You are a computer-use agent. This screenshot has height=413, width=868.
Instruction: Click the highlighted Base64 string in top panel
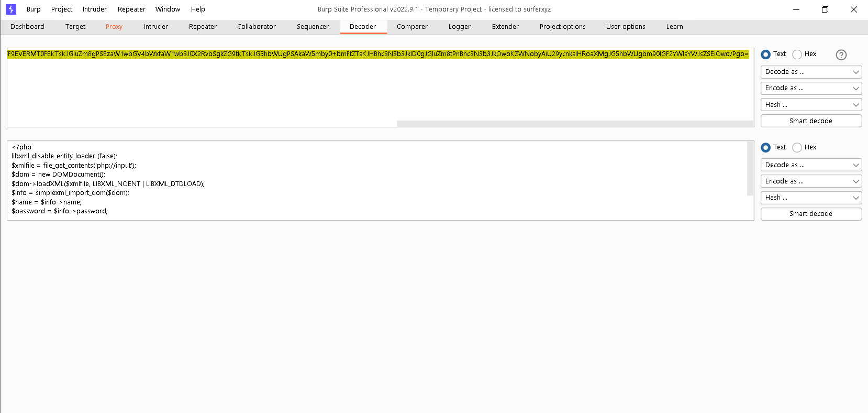tap(378, 54)
